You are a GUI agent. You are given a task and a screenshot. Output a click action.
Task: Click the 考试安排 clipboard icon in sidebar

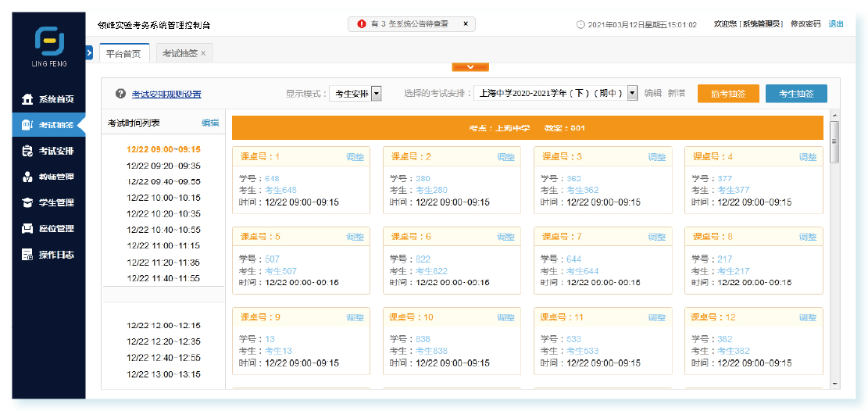point(27,151)
